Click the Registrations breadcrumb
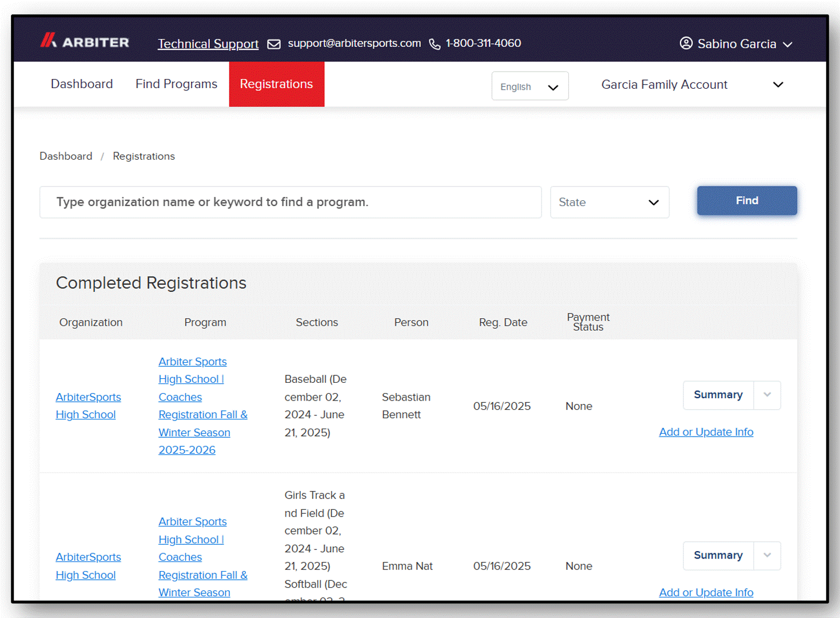Screen dimensions: 840x618 point(144,156)
